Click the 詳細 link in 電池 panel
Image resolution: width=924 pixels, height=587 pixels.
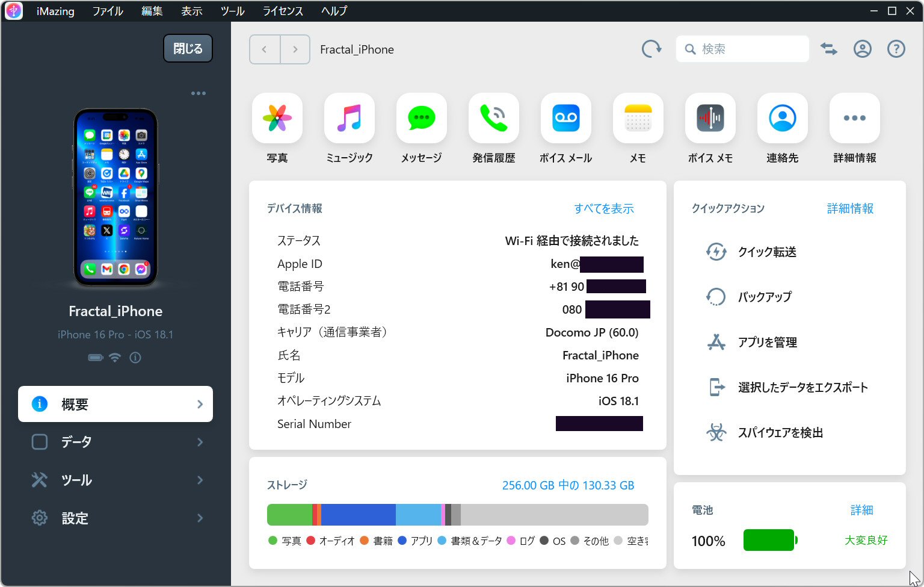pos(861,510)
